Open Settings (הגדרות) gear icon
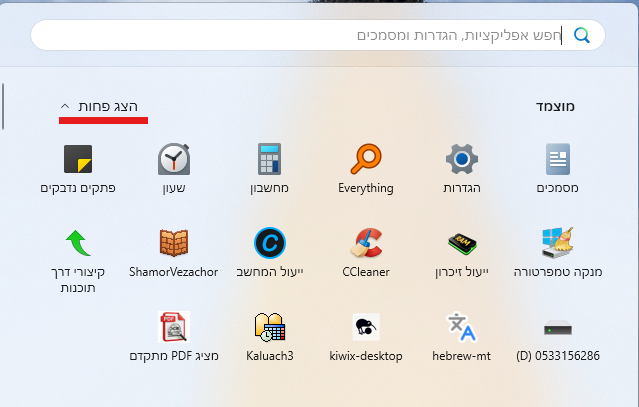This screenshot has width=639, height=407. (x=461, y=160)
